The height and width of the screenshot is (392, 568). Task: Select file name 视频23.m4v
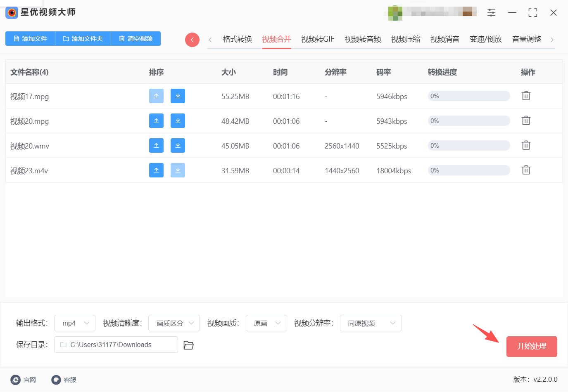pyautogui.click(x=29, y=171)
